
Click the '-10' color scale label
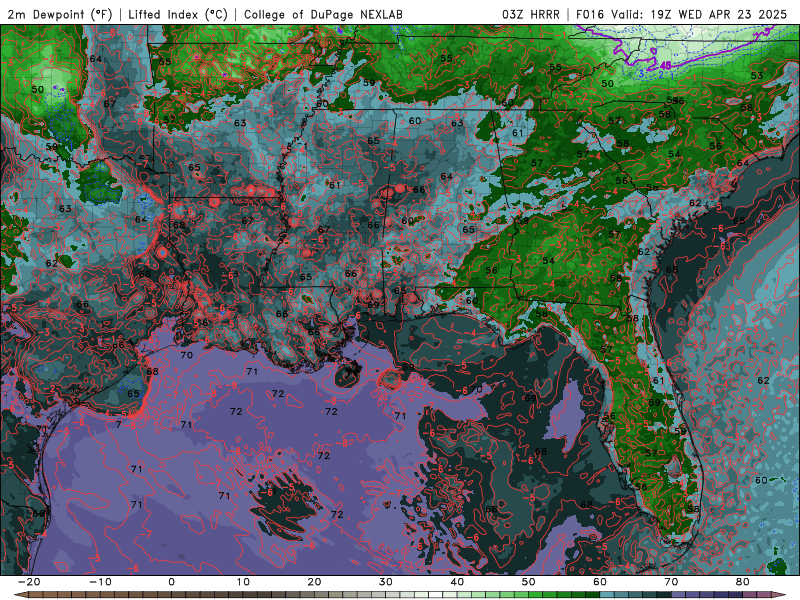[100, 582]
